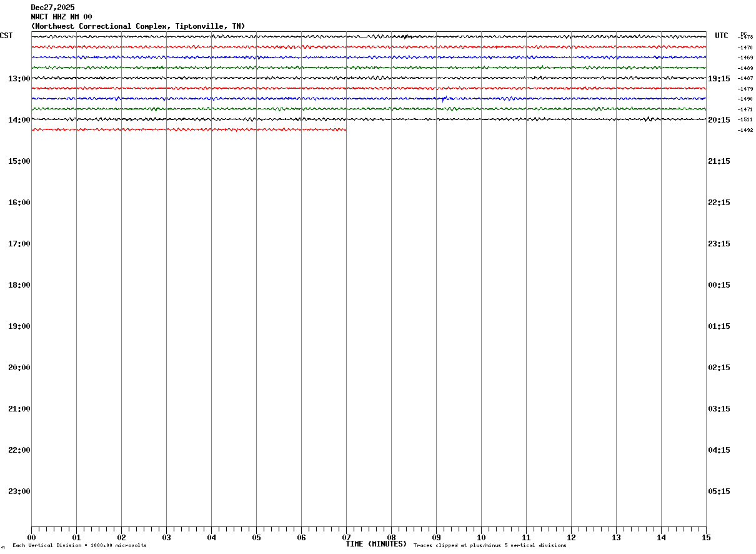Image resolution: width=756 pixels, height=554 pixels.
Task: Click the '21:00' CST hour label
Action: [19, 409]
